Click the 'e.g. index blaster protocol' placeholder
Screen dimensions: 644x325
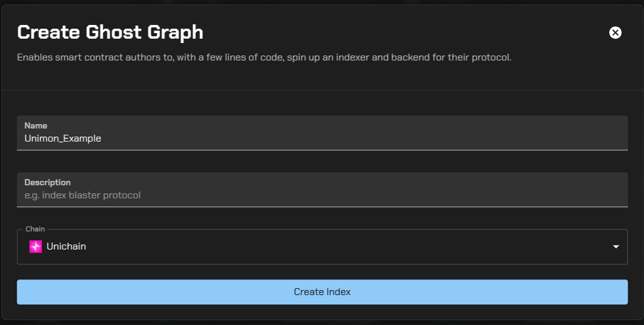[82, 195]
